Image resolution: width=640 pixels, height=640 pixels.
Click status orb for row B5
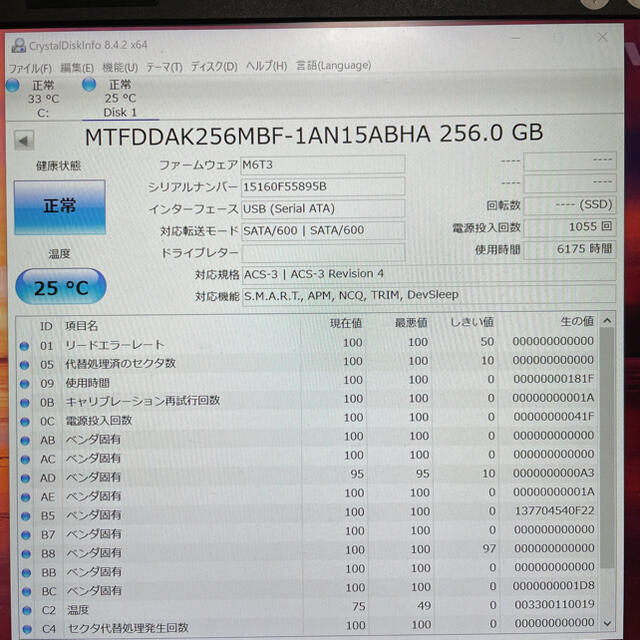click(x=26, y=516)
